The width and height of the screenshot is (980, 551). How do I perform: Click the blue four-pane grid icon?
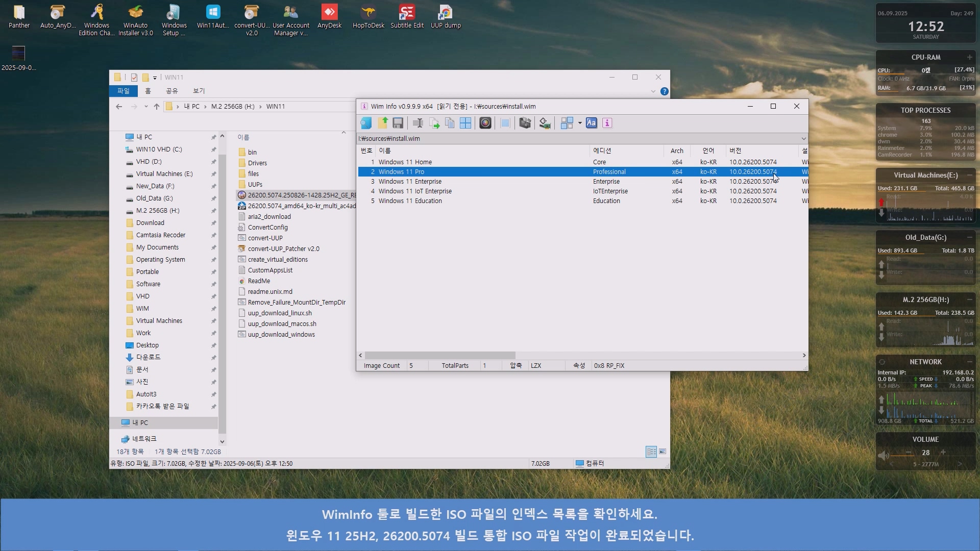click(465, 123)
